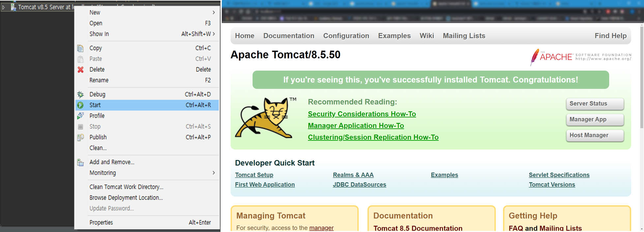This screenshot has height=232, width=644.
Task: Click the Managing Tomcat card heading
Action: coord(271,216)
